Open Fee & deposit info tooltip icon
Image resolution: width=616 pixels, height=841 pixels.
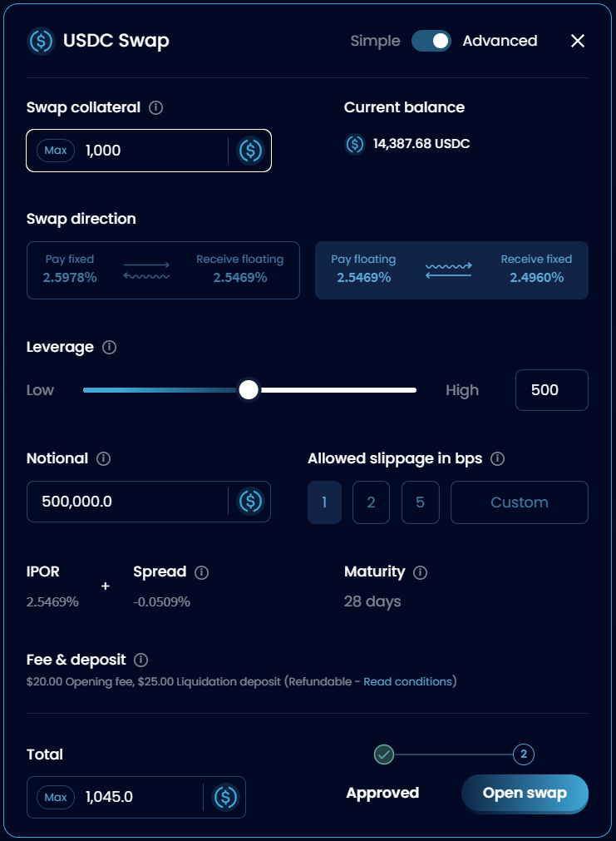(x=141, y=660)
